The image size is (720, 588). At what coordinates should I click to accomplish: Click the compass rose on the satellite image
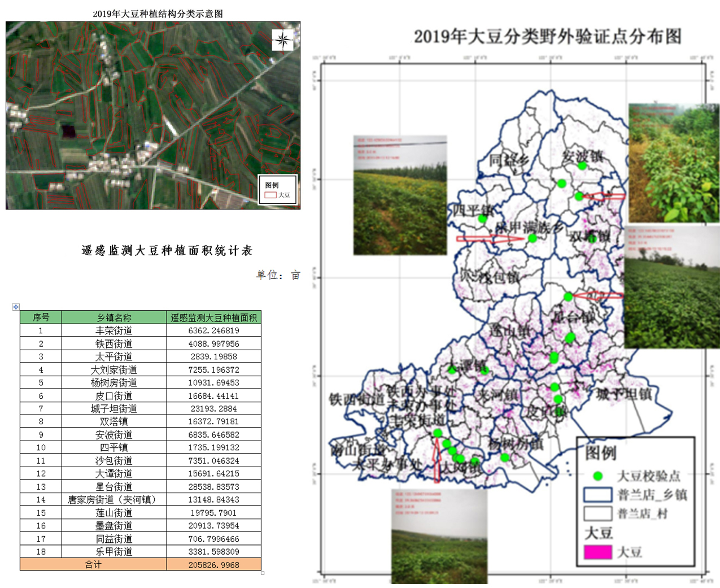pyautogui.click(x=283, y=40)
